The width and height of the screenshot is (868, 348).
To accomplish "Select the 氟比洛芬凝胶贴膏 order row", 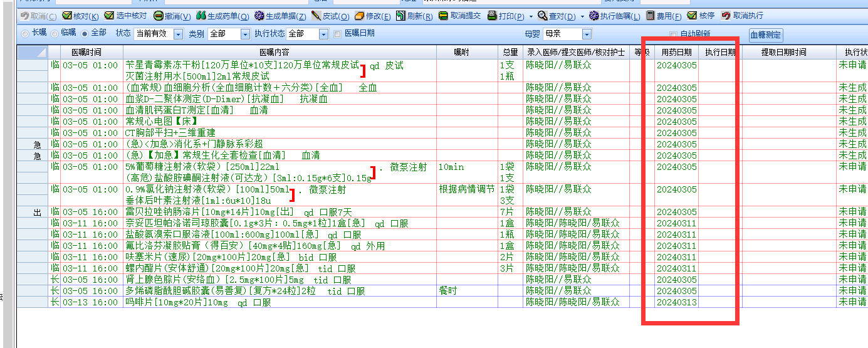I will pos(442,246).
